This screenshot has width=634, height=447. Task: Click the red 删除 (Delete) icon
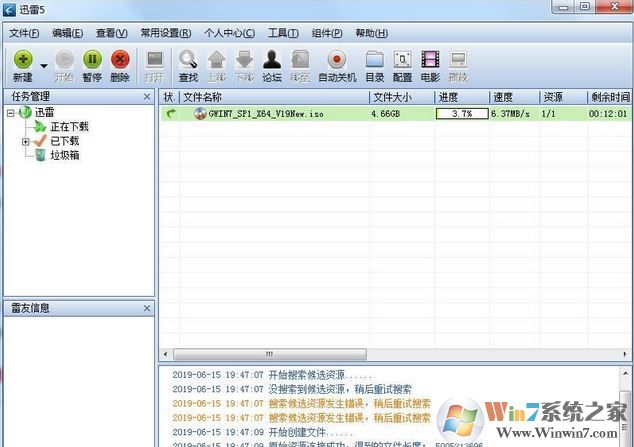(x=120, y=60)
